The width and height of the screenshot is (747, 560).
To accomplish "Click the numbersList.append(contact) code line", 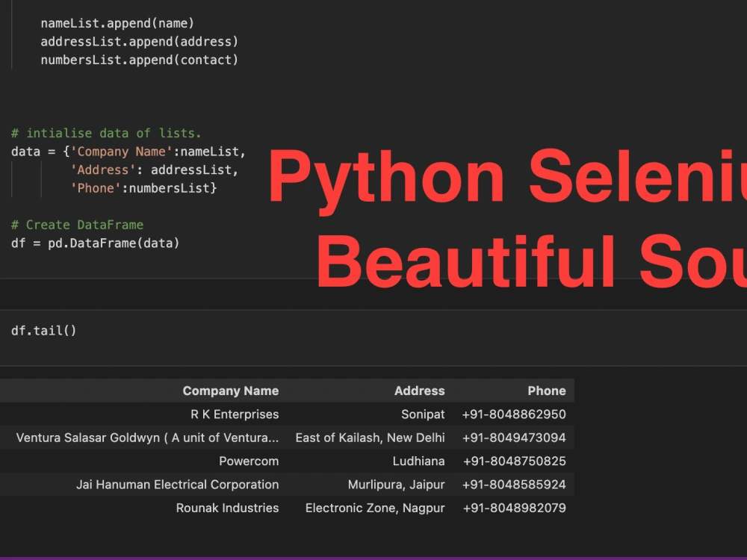I will click(139, 60).
